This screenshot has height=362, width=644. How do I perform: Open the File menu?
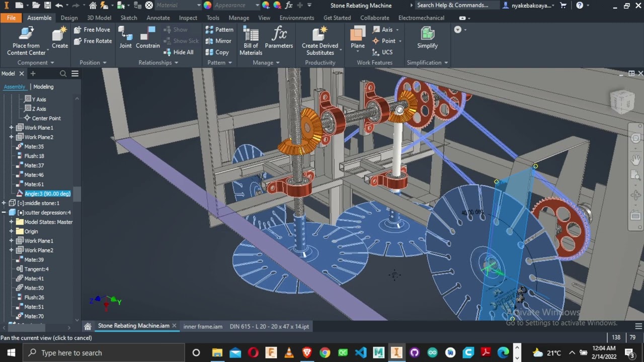[x=11, y=18]
